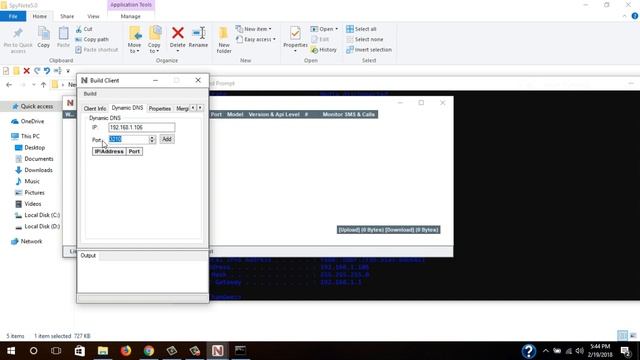The width and height of the screenshot is (640, 360).
Task: Show hidden tray icons chevron
Action: pos(546,351)
